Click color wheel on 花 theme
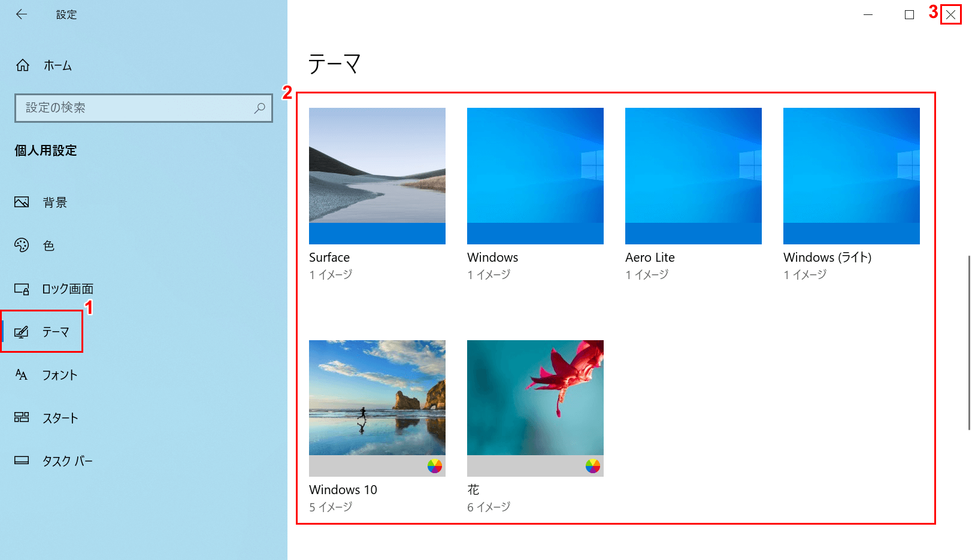 point(593,466)
